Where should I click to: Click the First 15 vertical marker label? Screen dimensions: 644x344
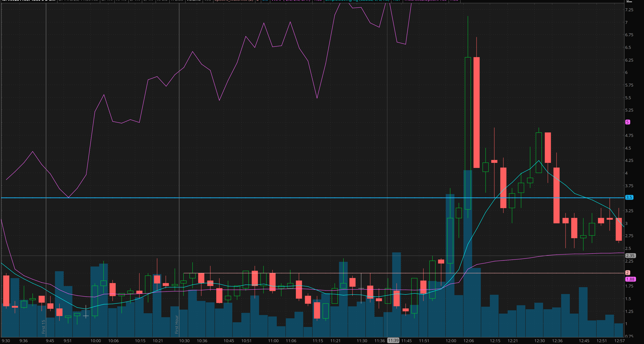click(x=43, y=326)
